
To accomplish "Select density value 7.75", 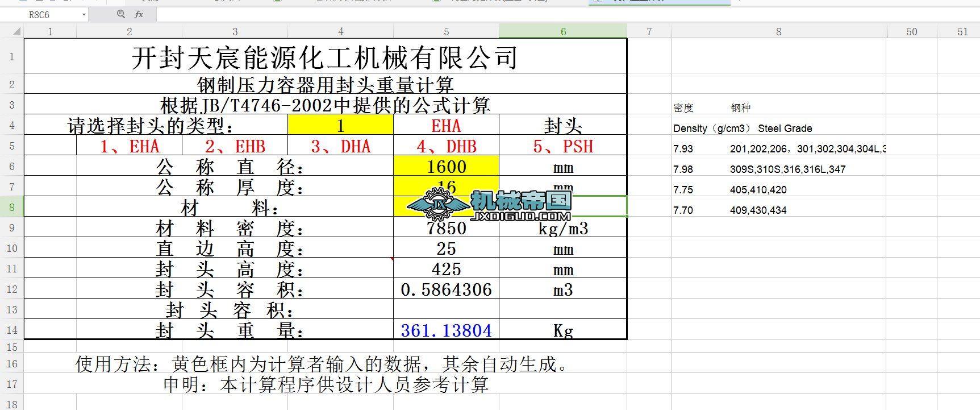I will 683,189.
